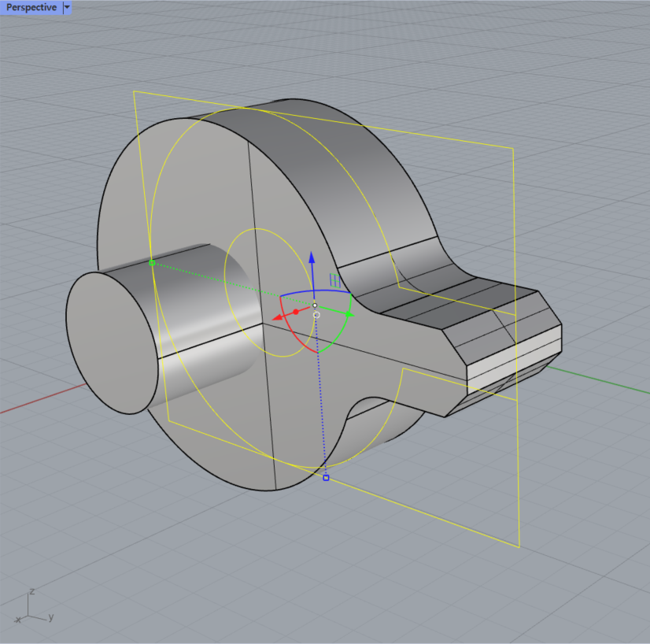The height and width of the screenshot is (644, 650).
Task: Click the gumball planar move grid handle
Action: coord(335,281)
